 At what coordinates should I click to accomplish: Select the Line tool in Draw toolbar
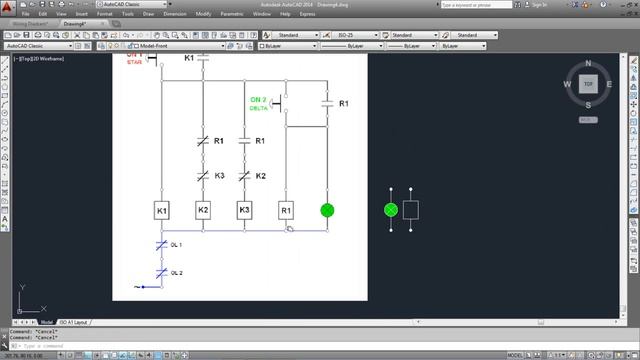(5, 60)
